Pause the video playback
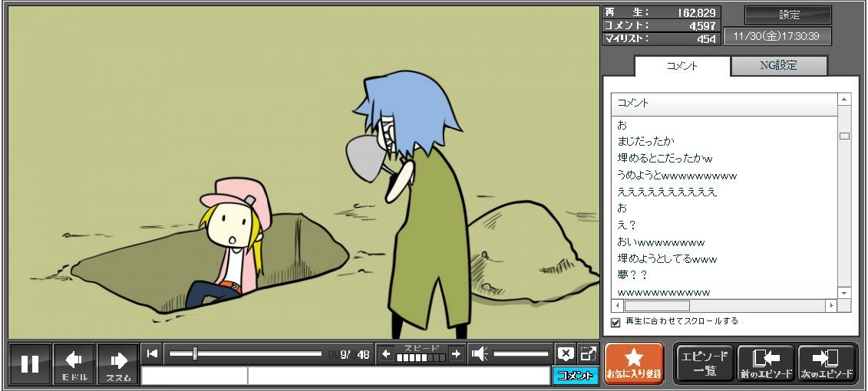The width and height of the screenshot is (868, 391). point(30,363)
